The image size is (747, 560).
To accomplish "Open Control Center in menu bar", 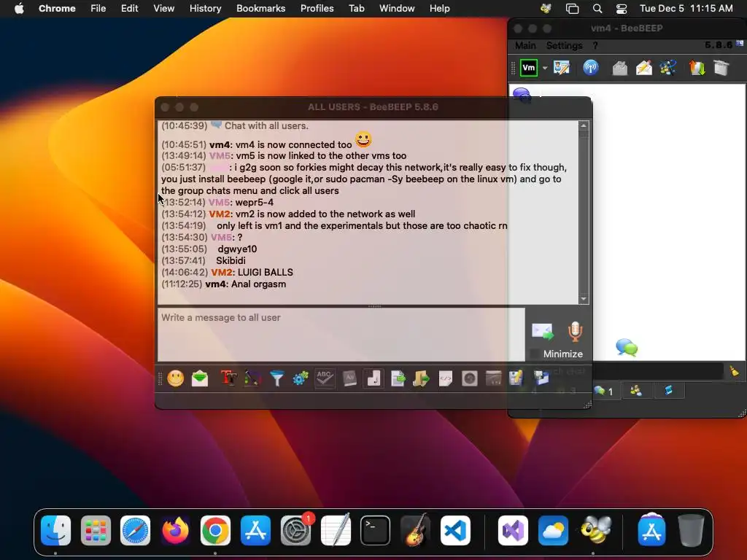I will point(622,8).
